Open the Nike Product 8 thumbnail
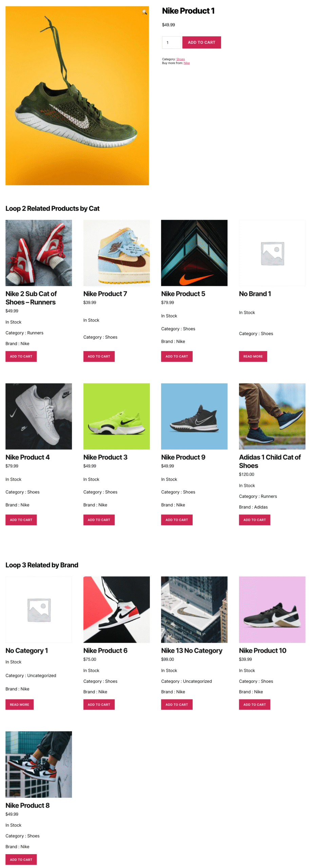This screenshot has width=310, height=868. pyautogui.click(x=39, y=764)
